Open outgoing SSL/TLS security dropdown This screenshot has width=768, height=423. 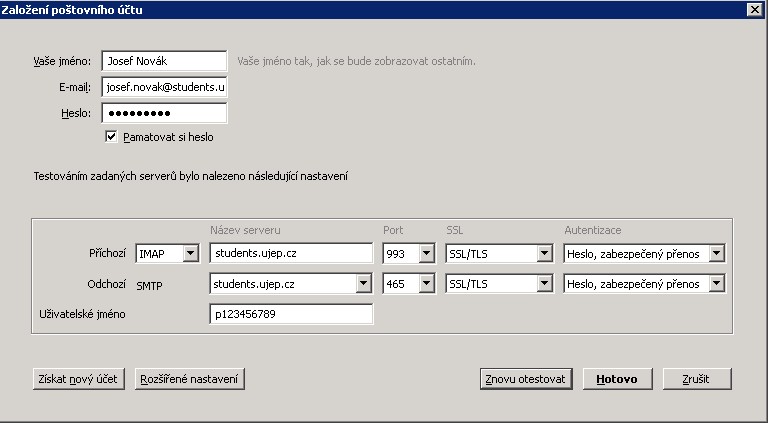[x=544, y=284]
